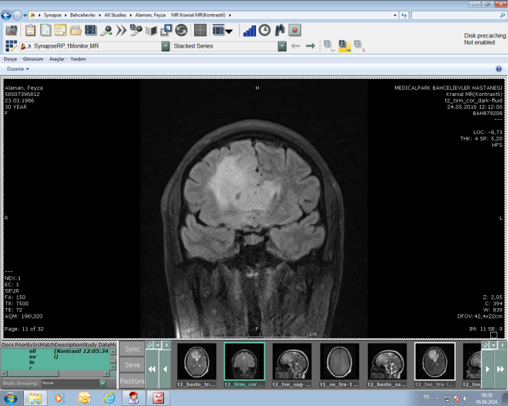508x406 pixels.
Task: Open the layout dropdown with black arrow
Action: tap(229, 31)
